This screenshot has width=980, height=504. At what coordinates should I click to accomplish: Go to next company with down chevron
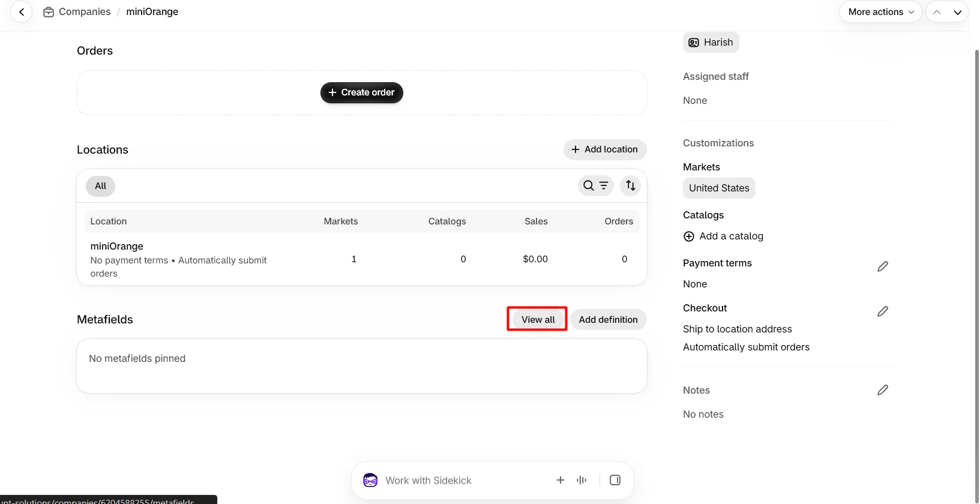point(958,12)
